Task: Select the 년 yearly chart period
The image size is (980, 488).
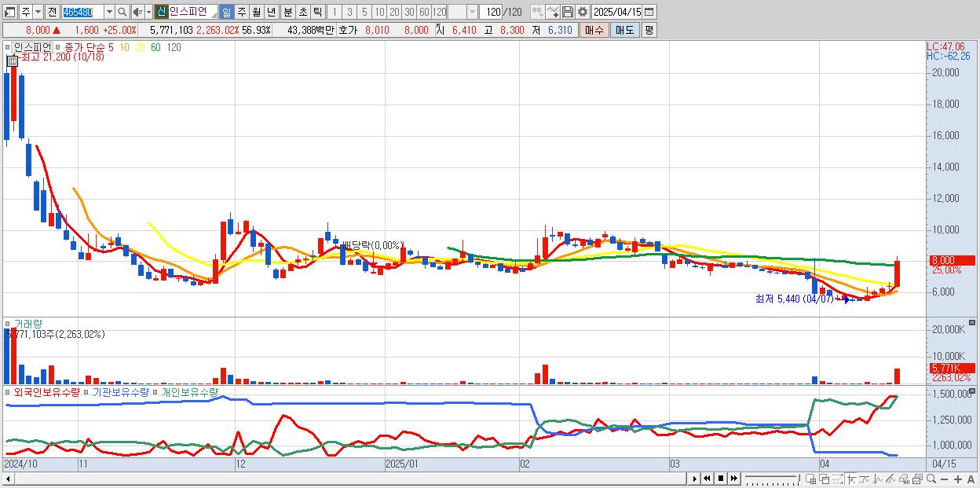Action: pos(271,12)
